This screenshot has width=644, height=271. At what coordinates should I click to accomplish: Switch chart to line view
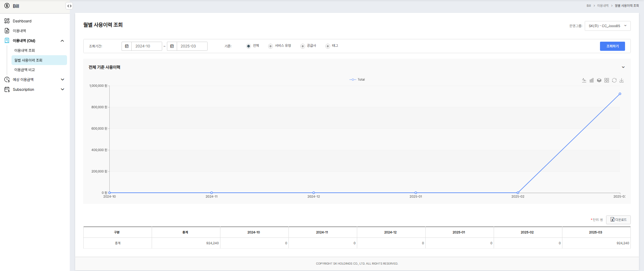coord(584,80)
